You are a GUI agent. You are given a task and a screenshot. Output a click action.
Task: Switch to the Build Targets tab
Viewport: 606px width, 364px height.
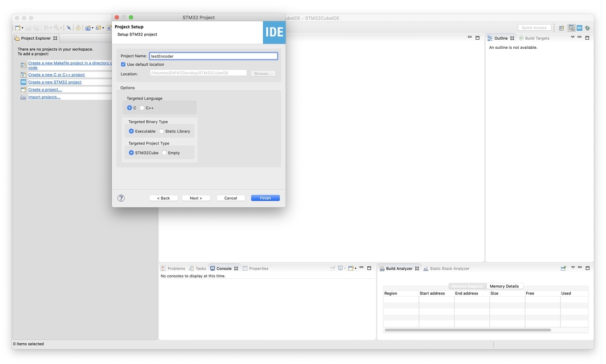[534, 38]
